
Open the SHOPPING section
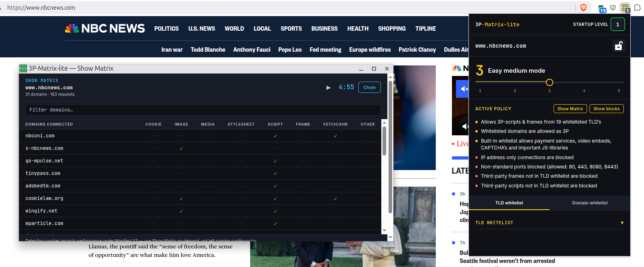(x=392, y=29)
